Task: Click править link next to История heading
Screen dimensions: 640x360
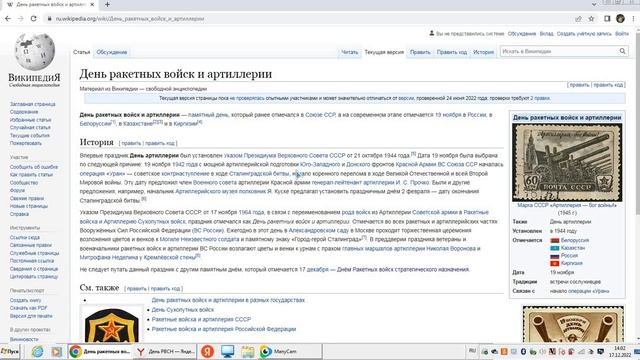Action: (131, 143)
